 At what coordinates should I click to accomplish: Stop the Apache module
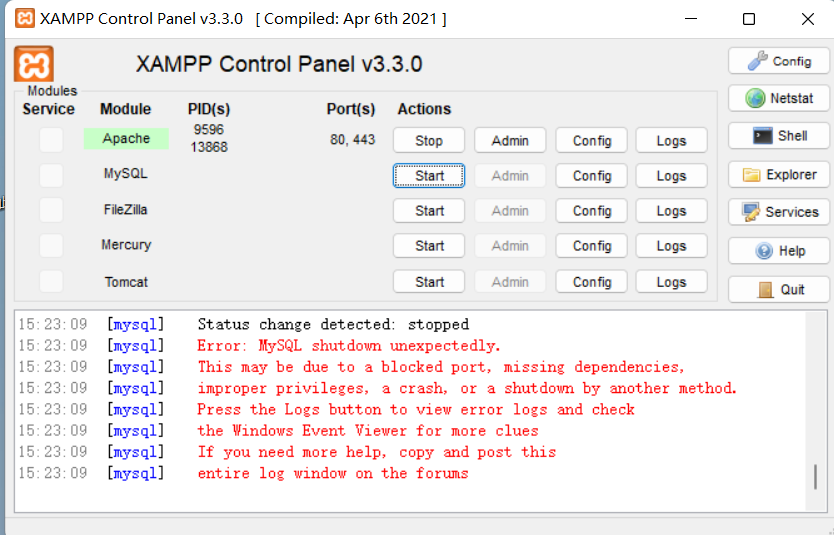(x=429, y=140)
